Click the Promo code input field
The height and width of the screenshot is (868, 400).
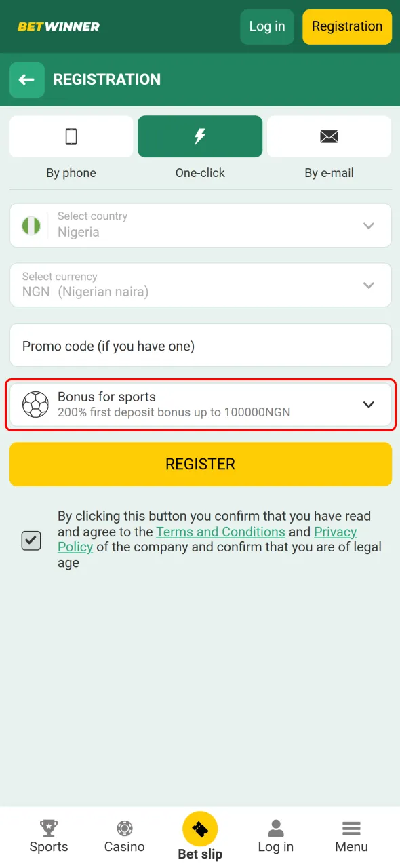(200, 344)
